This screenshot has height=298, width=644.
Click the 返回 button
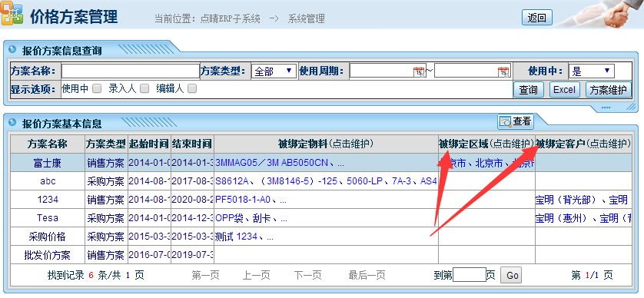coord(537,18)
